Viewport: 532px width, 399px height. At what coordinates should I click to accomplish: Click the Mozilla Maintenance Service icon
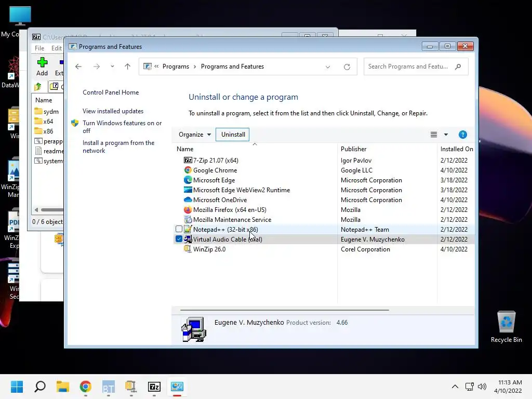tap(188, 219)
